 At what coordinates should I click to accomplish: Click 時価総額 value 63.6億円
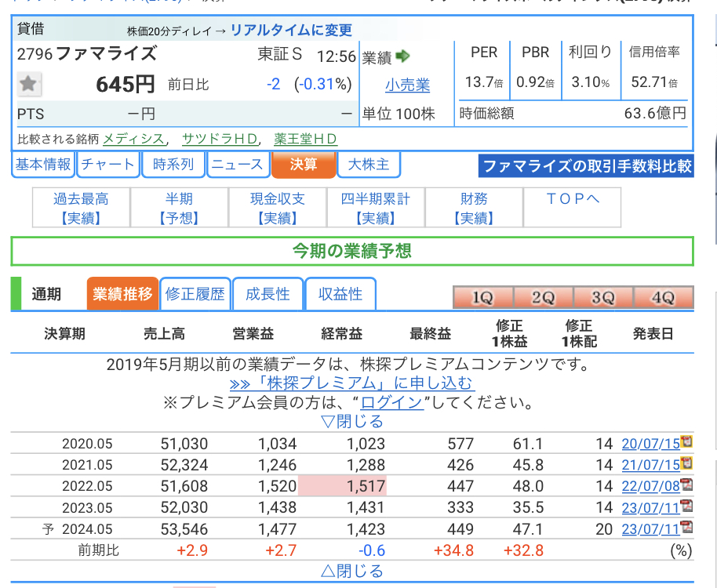click(x=655, y=113)
